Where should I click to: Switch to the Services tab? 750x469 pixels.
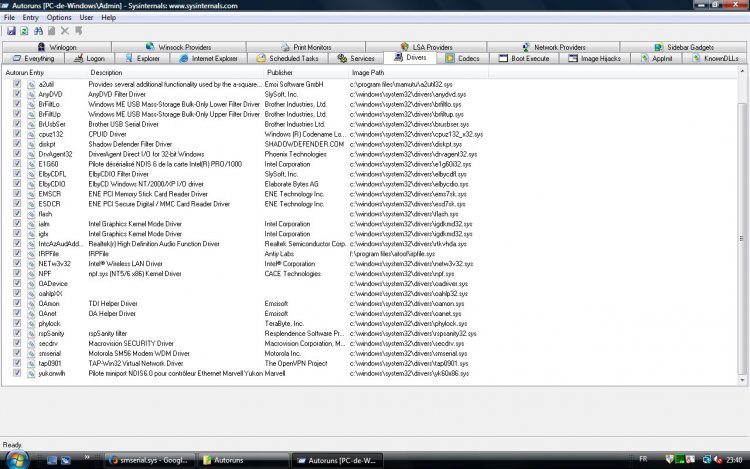pos(356,58)
